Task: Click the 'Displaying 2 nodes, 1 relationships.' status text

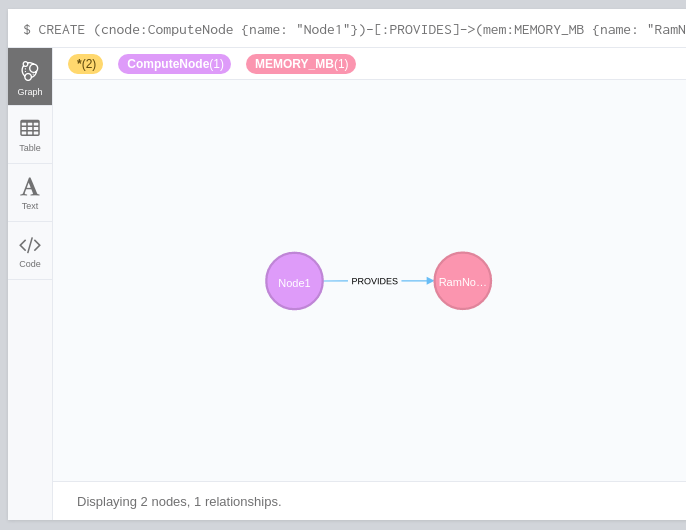Action: (179, 502)
